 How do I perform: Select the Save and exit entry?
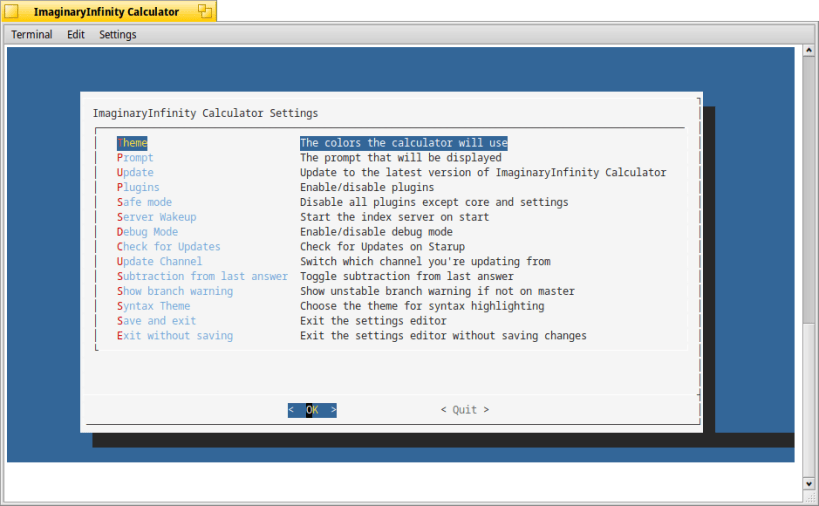coord(157,321)
